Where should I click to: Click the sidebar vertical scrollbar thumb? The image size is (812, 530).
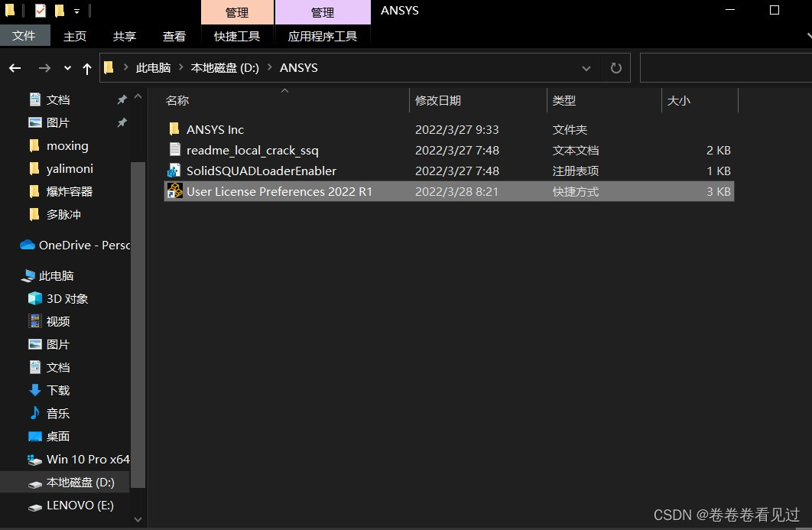pyautogui.click(x=138, y=324)
